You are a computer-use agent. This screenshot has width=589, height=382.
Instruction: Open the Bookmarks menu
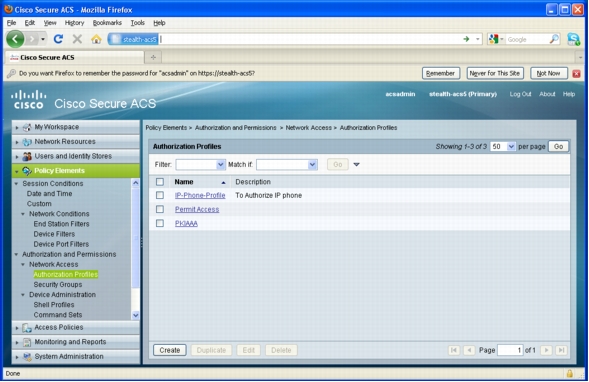click(107, 23)
